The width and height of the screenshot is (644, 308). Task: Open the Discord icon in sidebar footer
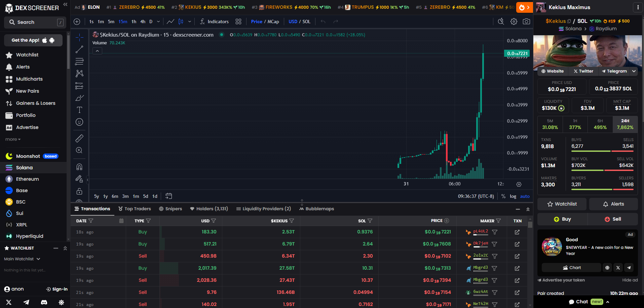coord(44,302)
